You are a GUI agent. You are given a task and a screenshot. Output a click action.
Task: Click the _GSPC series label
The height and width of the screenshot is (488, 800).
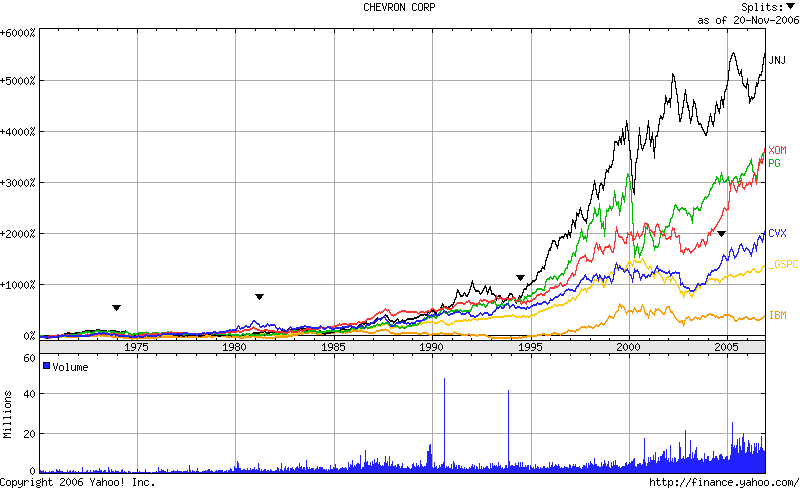tap(784, 264)
